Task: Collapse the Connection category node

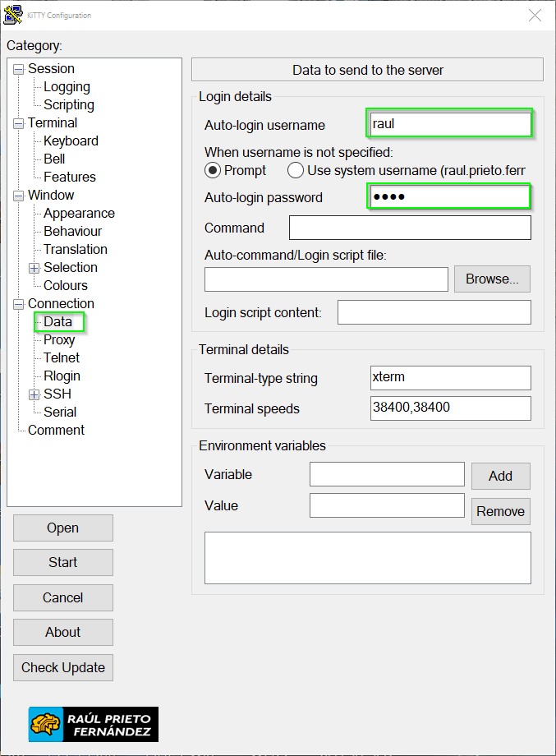Action: [18, 304]
